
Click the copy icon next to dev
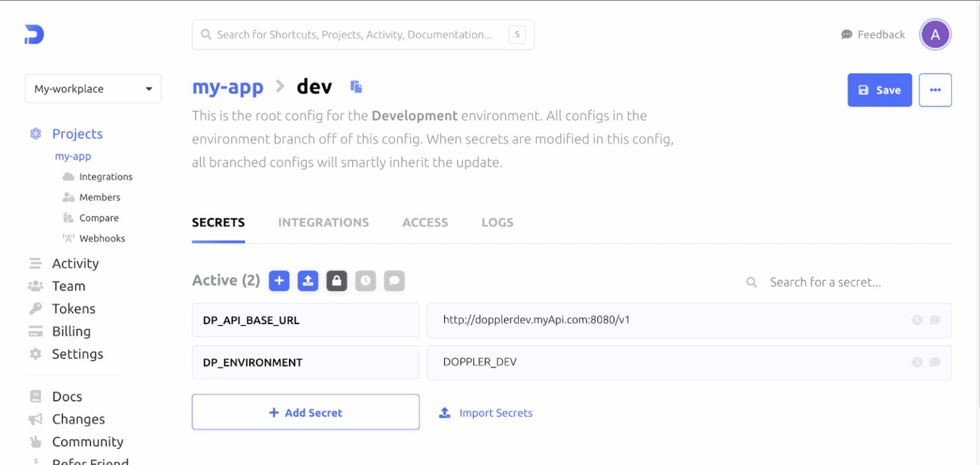coord(356,87)
